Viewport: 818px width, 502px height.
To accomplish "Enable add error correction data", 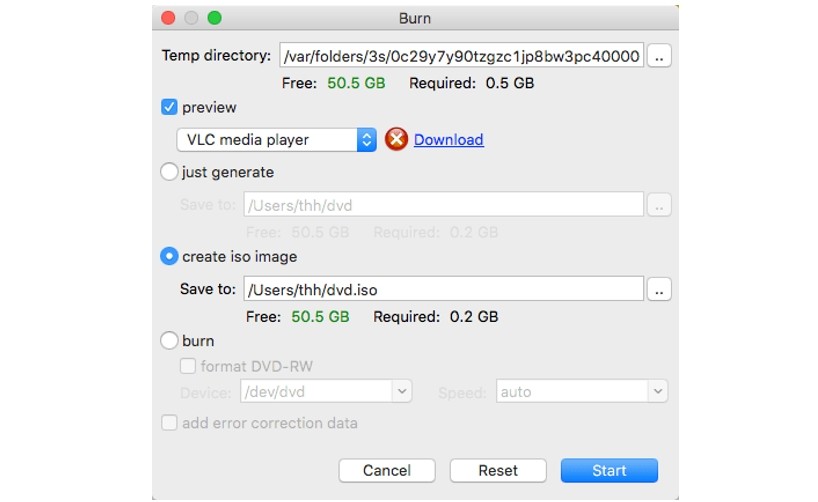I will (x=169, y=422).
